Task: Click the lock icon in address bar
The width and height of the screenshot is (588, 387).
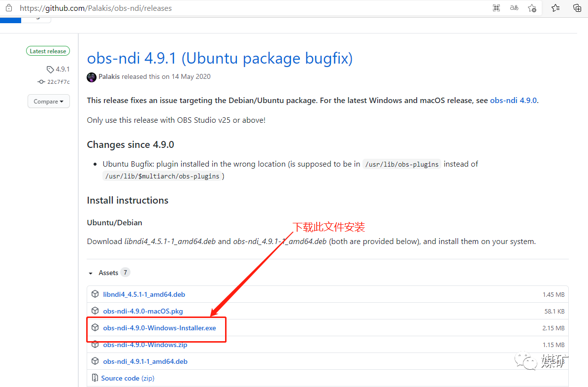Action: [x=9, y=7]
